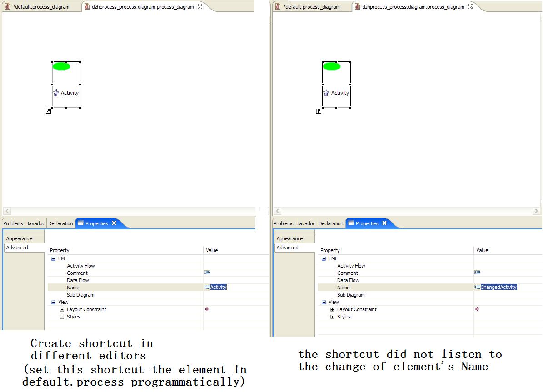Screen dimensions: 543x392
Task: Click Layout Constraint diamond icon in left Properties
Action: click(207, 309)
